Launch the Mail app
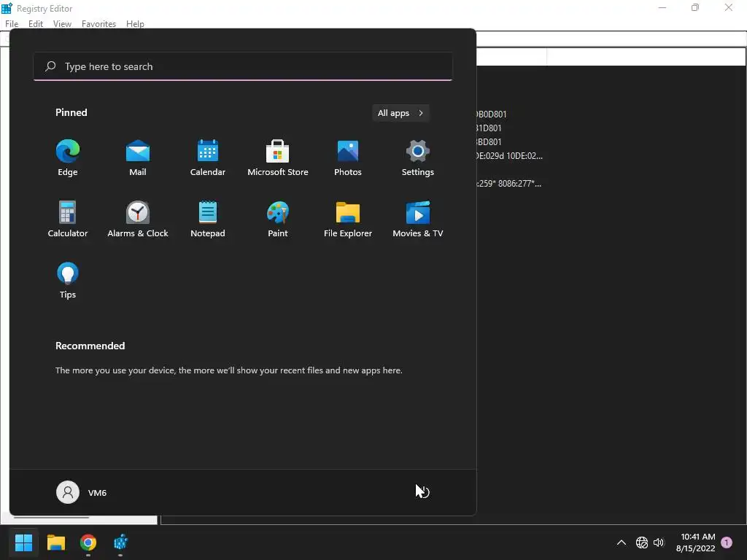The height and width of the screenshot is (560, 747). coord(138,158)
